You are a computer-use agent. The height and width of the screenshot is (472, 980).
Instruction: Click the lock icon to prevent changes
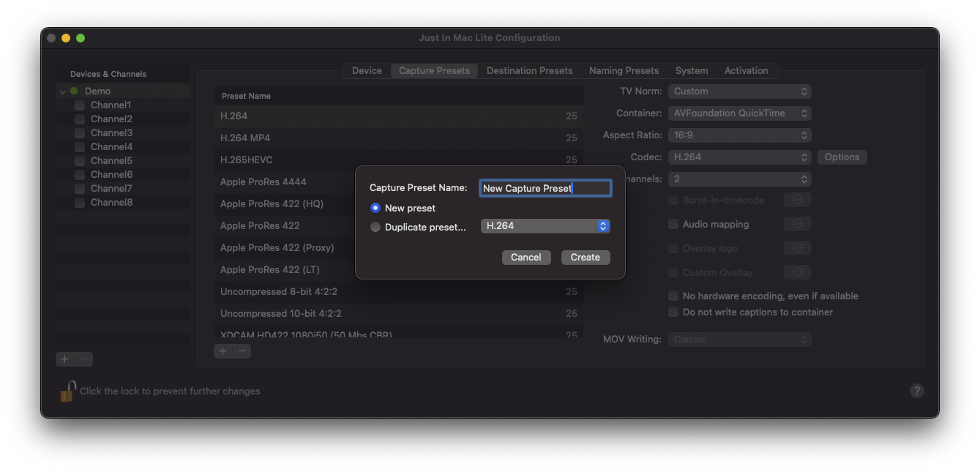(x=67, y=392)
